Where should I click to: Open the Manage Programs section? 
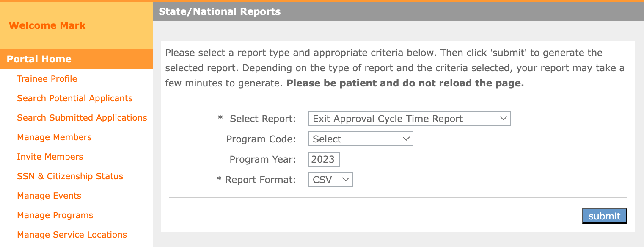click(55, 215)
